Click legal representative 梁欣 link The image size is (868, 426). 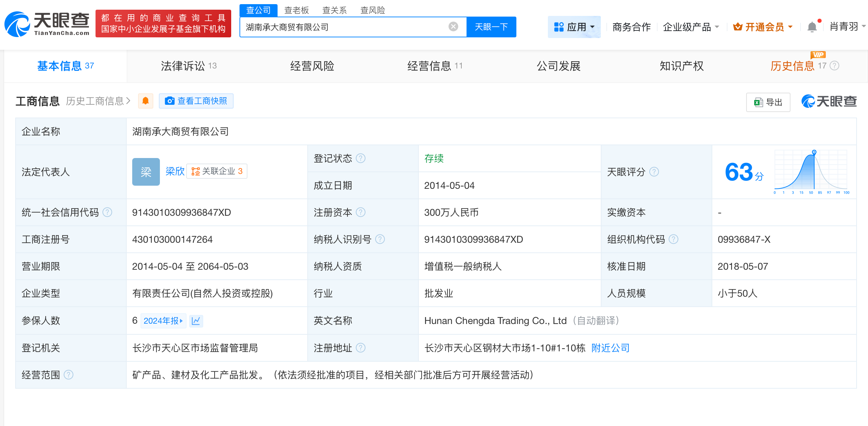click(174, 171)
